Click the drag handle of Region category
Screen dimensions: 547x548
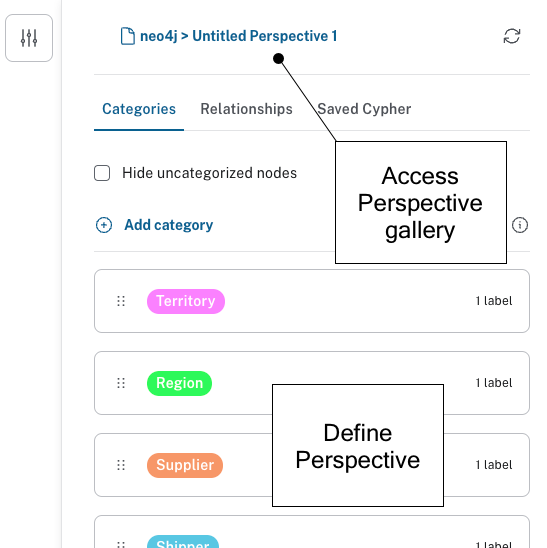point(121,383)
